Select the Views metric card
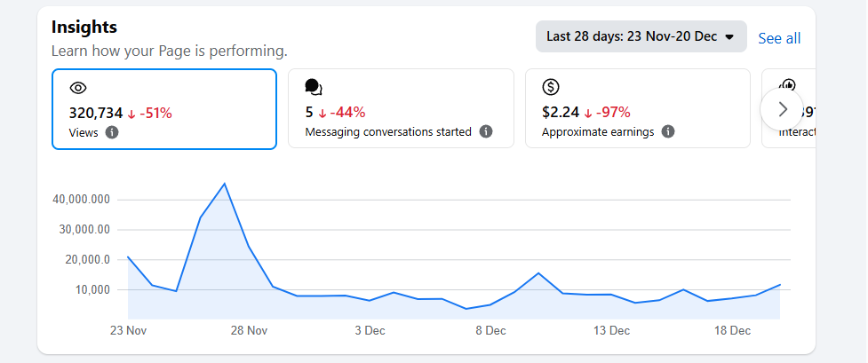The height and width of the screenshot is (363, 868). (x=164, y=109)
